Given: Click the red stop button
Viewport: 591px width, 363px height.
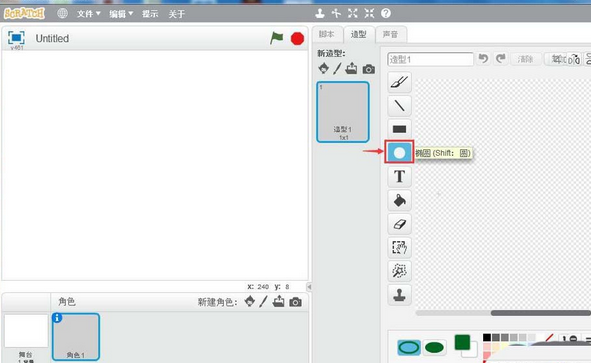Looking at the screenshot, I should 297,38.
